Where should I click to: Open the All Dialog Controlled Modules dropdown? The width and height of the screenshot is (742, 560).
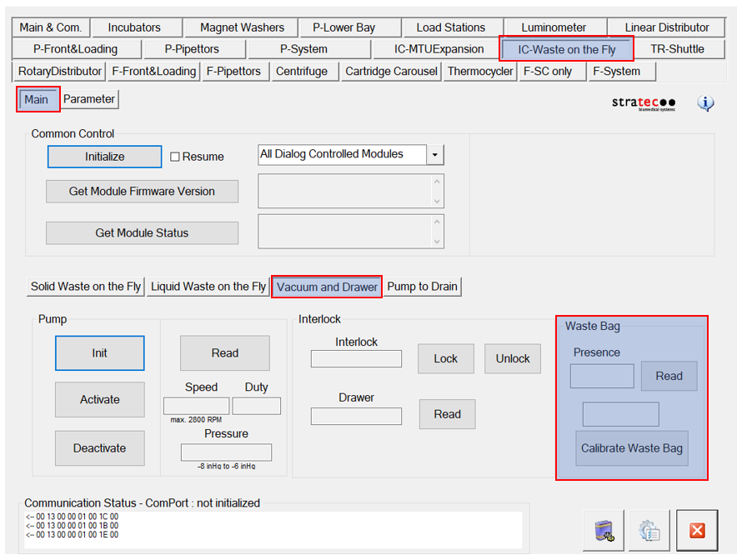point(435,155)
